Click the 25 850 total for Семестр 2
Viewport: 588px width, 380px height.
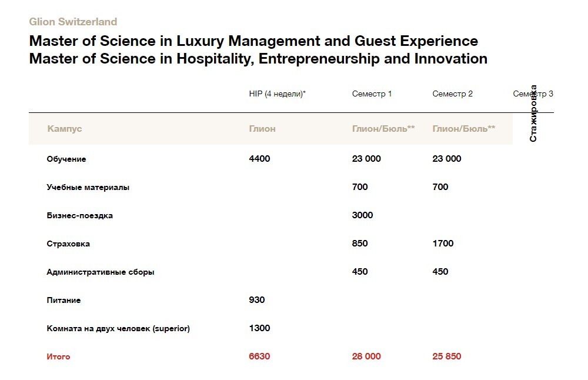click(x=446, y=356)
